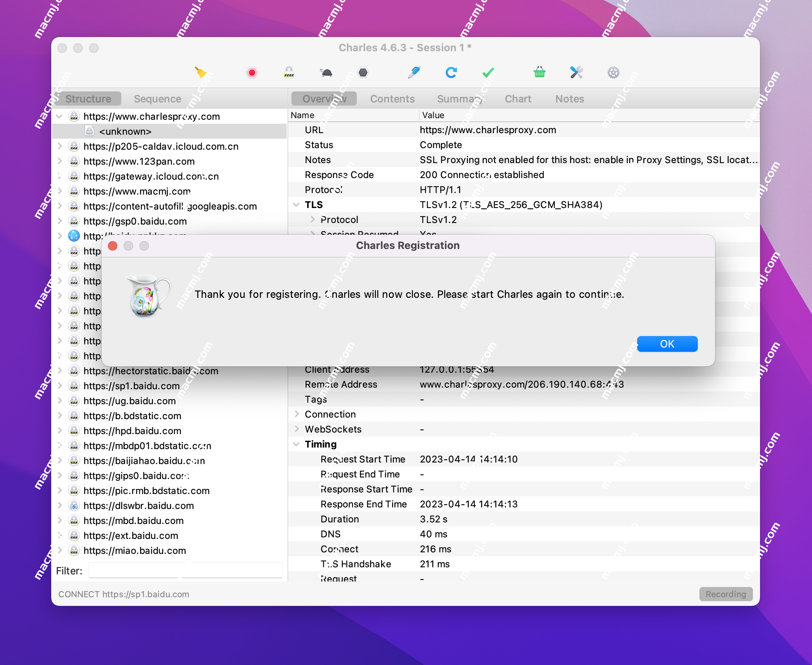Viewport: 812px width, 665px height.
Task: Click the Notes value about SSL Proxying
Action: [x=589, y=160]
